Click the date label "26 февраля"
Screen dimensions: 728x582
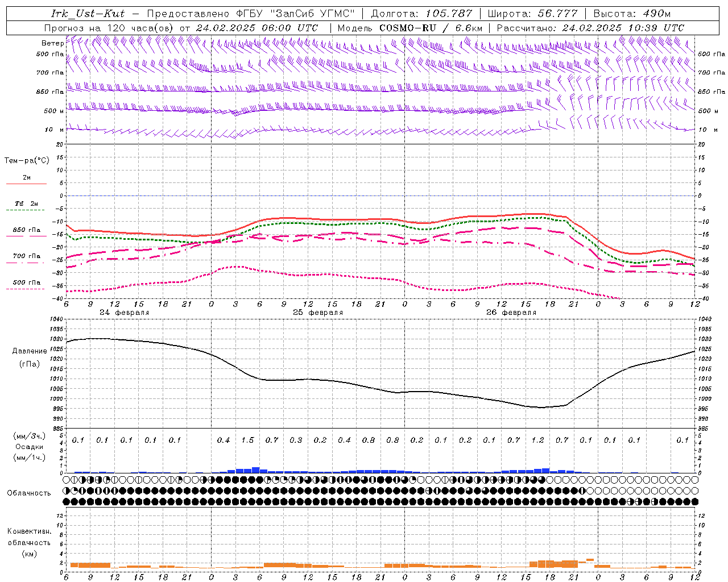point(511,313)
